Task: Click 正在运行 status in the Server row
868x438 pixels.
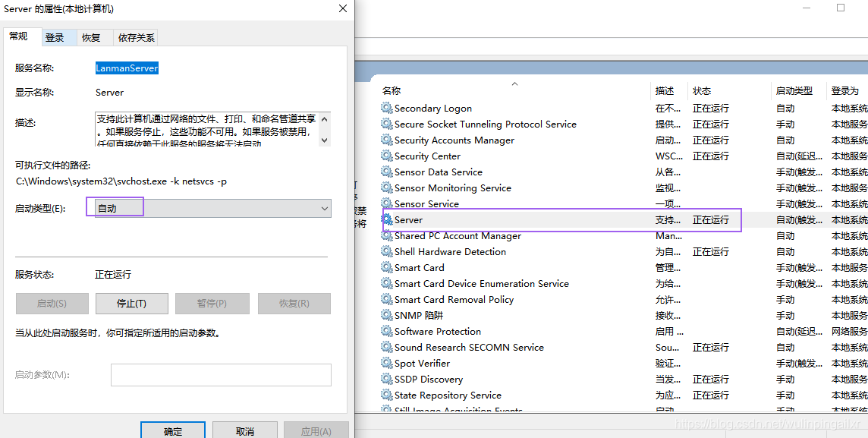Action: point(711,220)
